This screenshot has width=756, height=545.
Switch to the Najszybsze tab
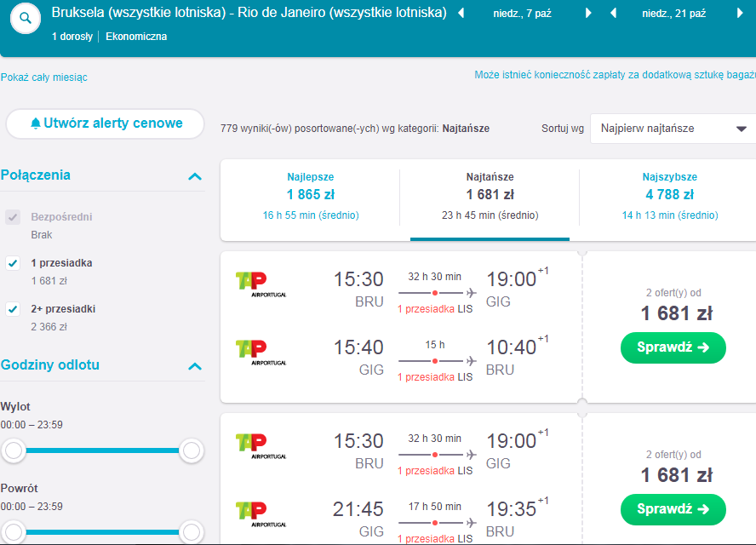coord(670,197)
